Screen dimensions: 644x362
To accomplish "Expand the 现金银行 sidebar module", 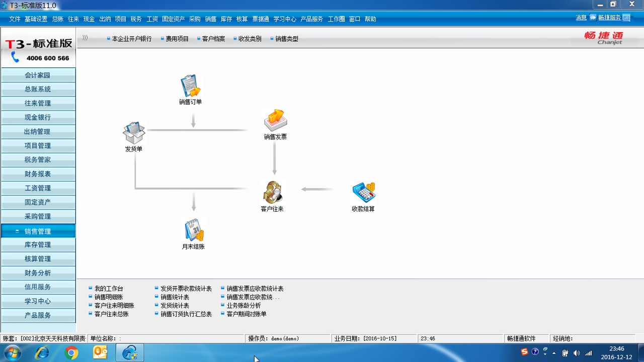I will point(38,117).
